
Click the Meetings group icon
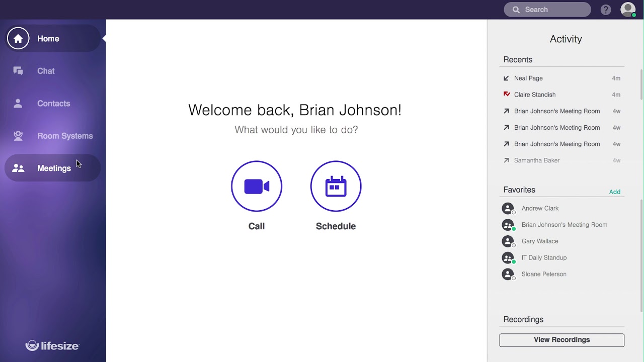click(18, 168)
